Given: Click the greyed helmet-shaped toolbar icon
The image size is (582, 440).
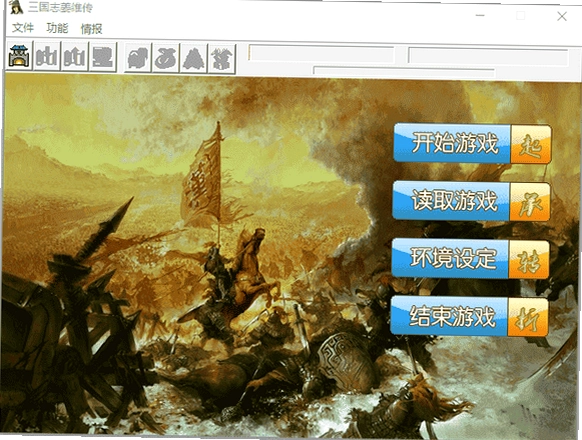Looking at the screenshot, I should [138, 58].
